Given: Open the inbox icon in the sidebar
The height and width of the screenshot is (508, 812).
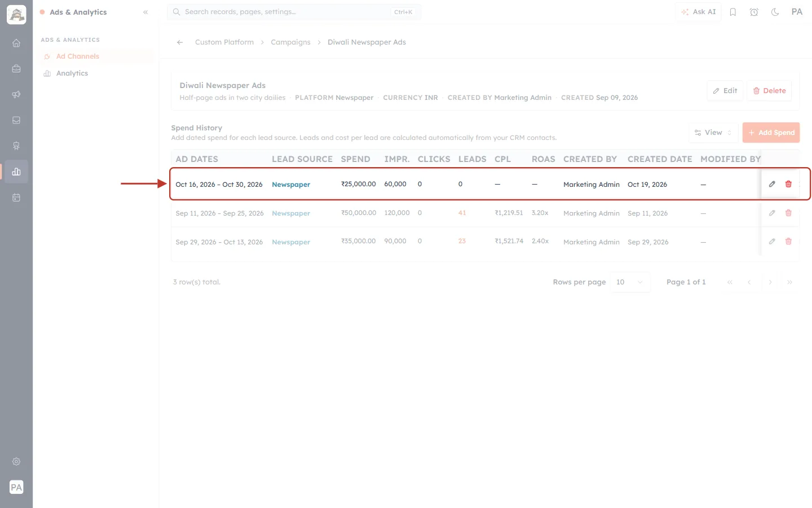Looking at the screenshot, I should [16, 120].
